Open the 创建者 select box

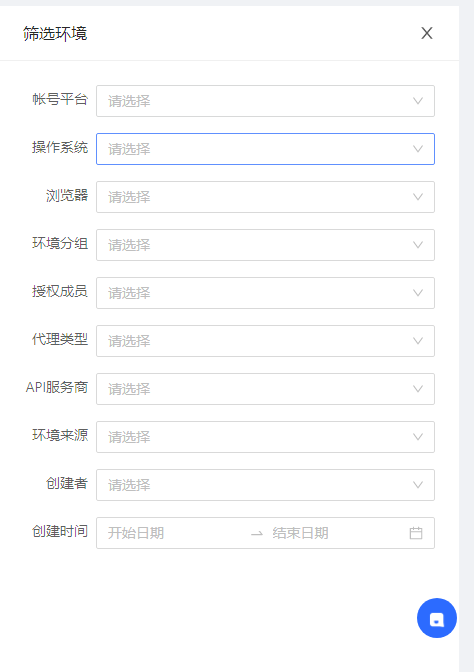point(265,485)
